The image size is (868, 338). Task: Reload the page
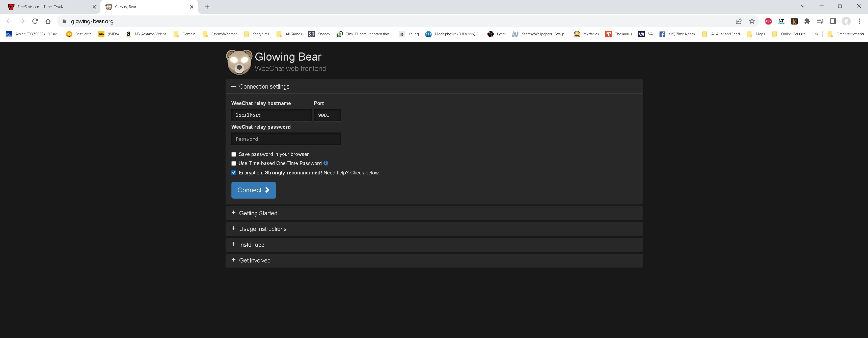pos(35,21)
